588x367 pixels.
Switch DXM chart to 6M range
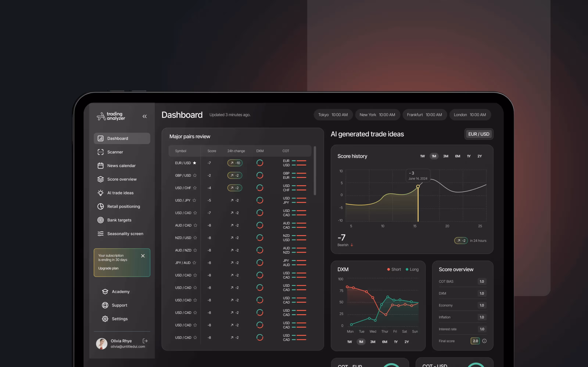384,342
